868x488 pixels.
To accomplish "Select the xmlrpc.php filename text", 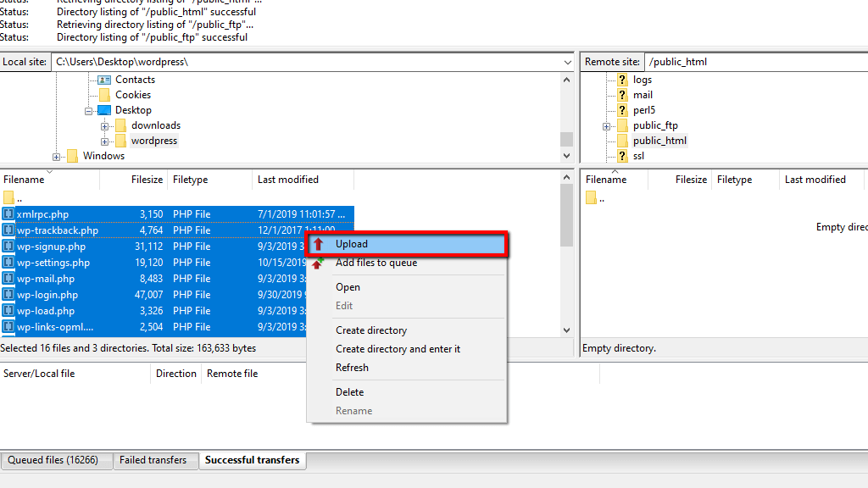I will [42, 214].
